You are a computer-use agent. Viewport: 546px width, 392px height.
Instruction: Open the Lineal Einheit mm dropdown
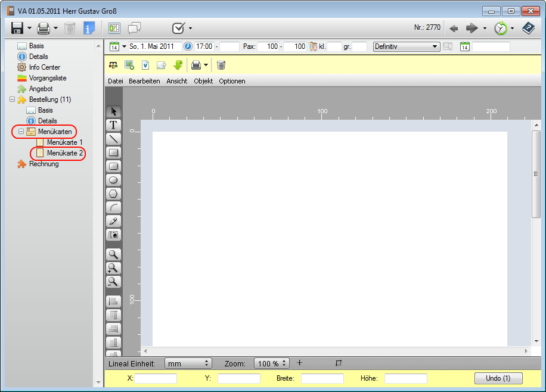[207, 363]
